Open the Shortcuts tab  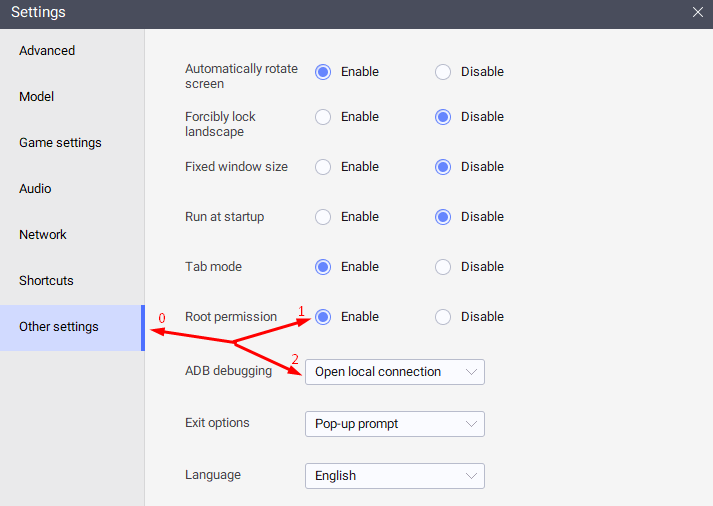coord(46,281)
